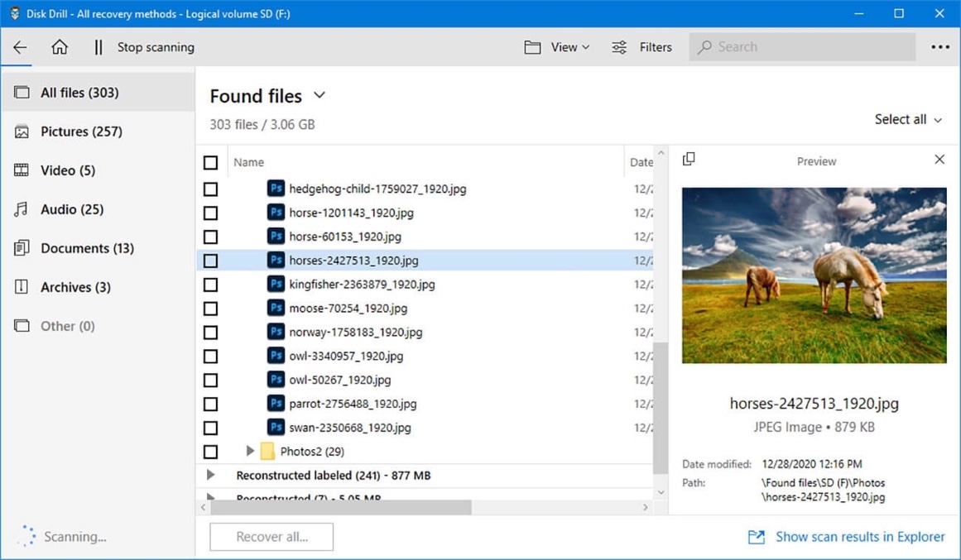This screenshot has height=560, width=961.
Task: Select the Audio (25) category
Action: coord(72,209)
